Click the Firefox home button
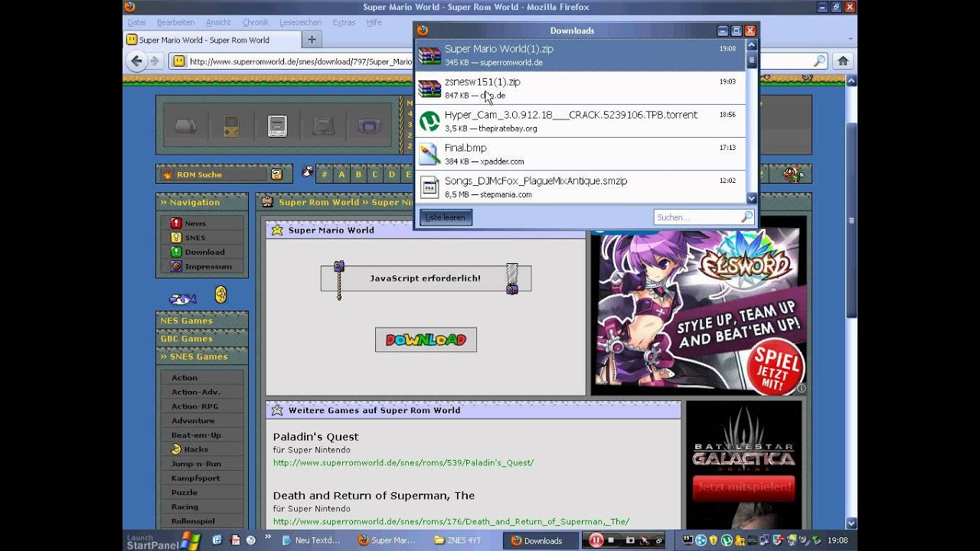The width and height of the screenshot is (980, 551). click(x=843, y=61)
